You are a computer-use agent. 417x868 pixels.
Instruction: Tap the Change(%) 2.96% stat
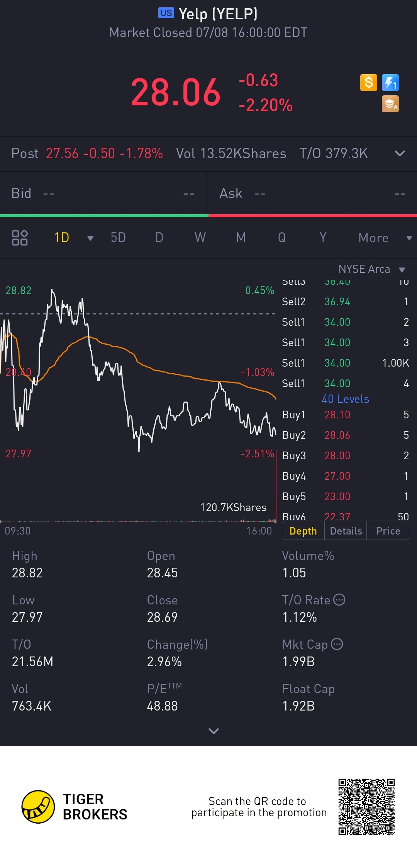[177, 653]
